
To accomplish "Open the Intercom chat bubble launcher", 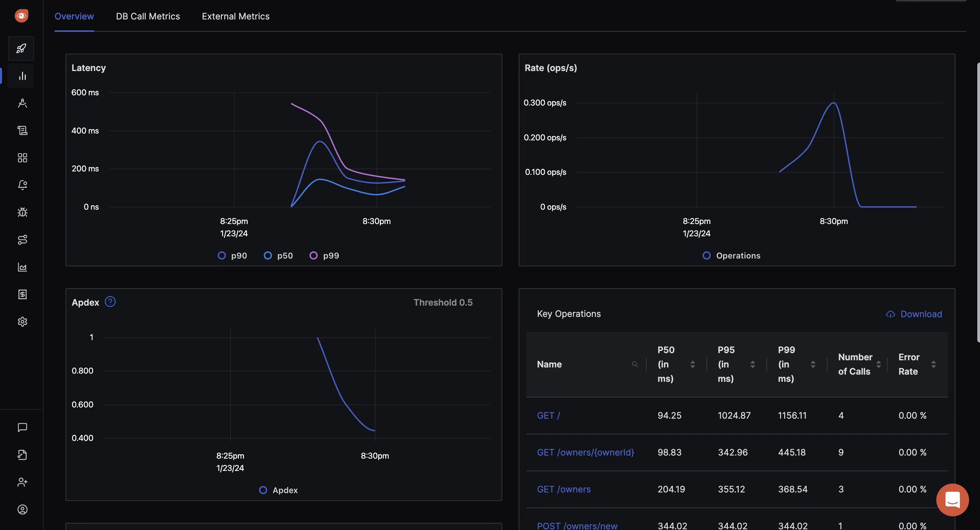I will point(952,500).
